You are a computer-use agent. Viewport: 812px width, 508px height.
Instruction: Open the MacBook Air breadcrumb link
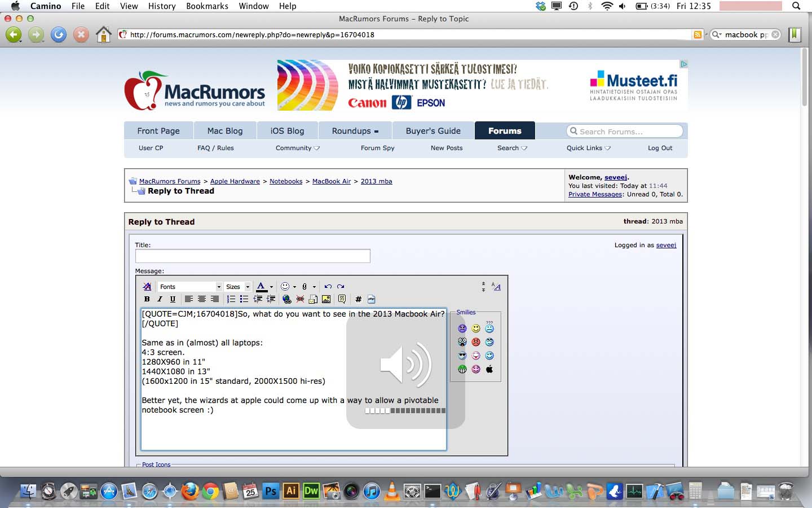point(332,181)
